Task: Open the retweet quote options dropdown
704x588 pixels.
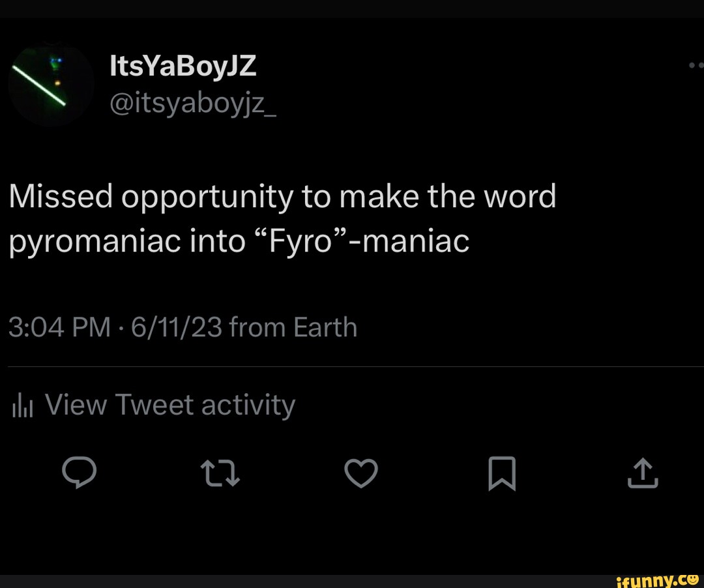Action: point(221,475)
